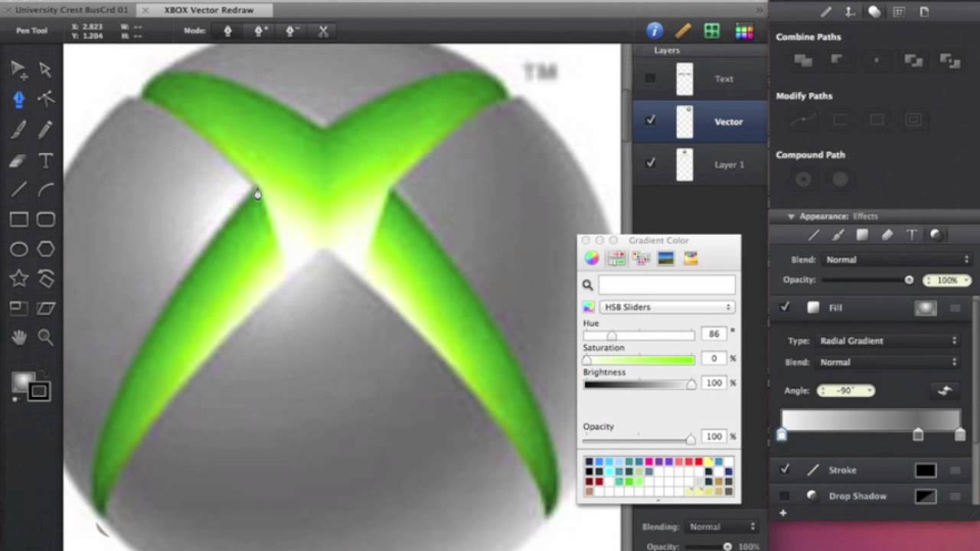Image resolution: width=980 pixels, height=551 pixels.
Task: Disable the Stroke effect checkbox
Action: point(785,469)
